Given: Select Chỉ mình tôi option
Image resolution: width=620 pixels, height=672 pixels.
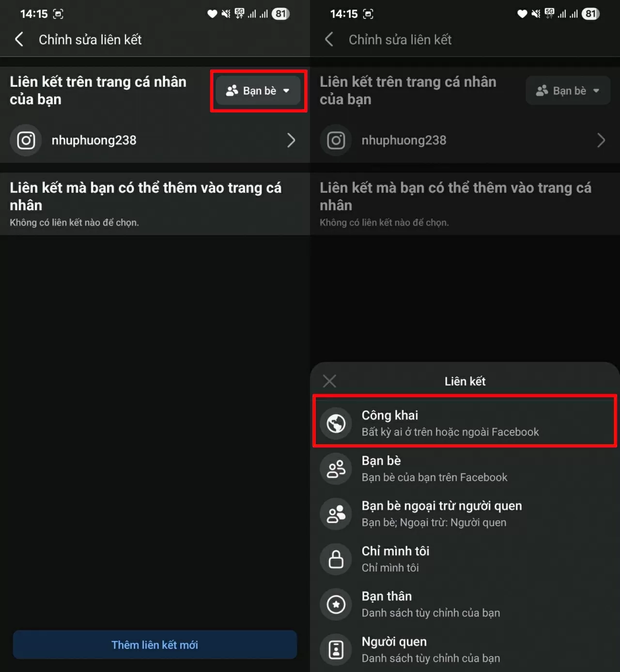Looking at the screenshot, I should click(465, 559).
